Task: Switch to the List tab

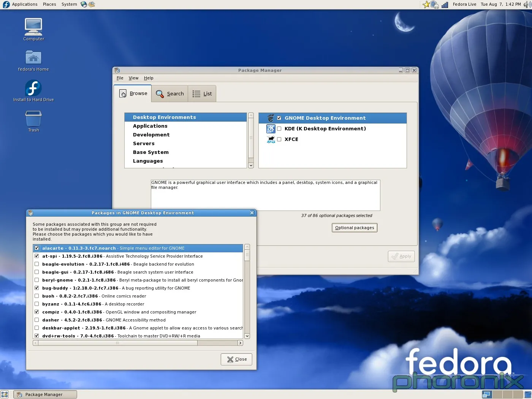Action: coord(202,94)
